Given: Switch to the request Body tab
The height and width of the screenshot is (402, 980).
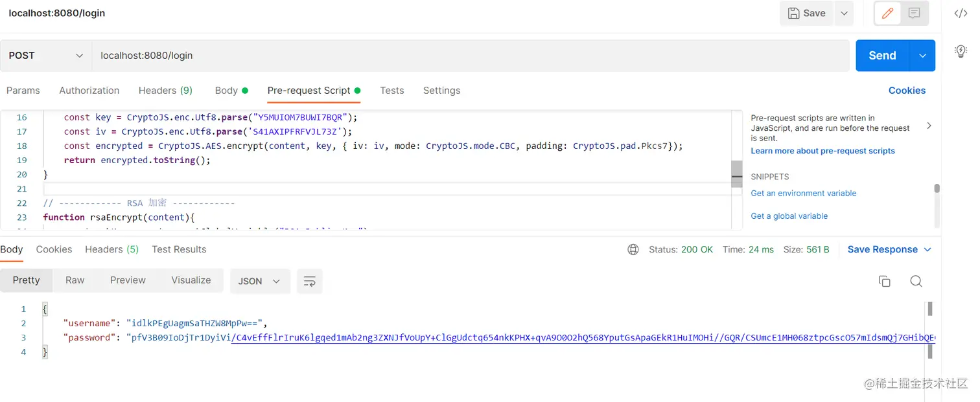Looking at the screenshot, I should tap(231, 91).
